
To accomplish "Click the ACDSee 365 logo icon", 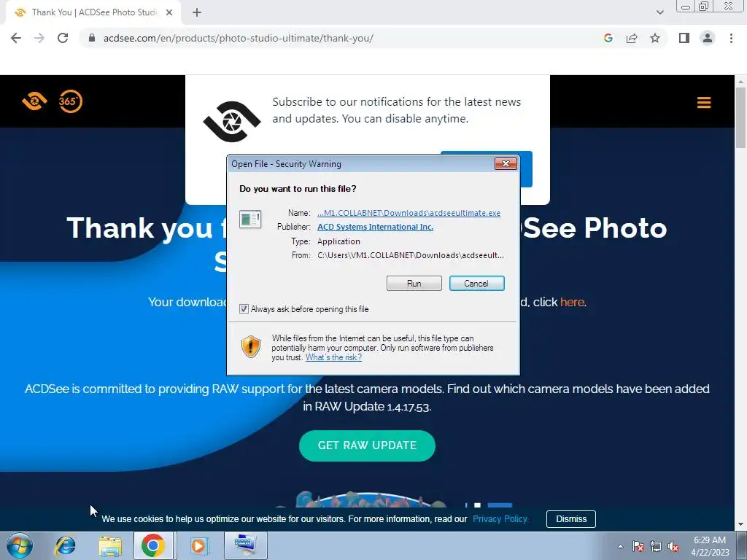I will 71,101.
